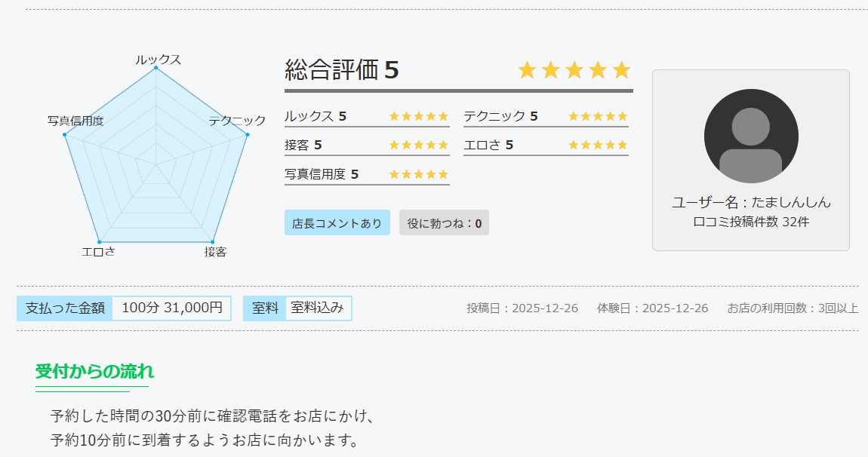
Task: Click the 受付からの流れ section heading
Action: pyautogui.click(x=94, y=371)
